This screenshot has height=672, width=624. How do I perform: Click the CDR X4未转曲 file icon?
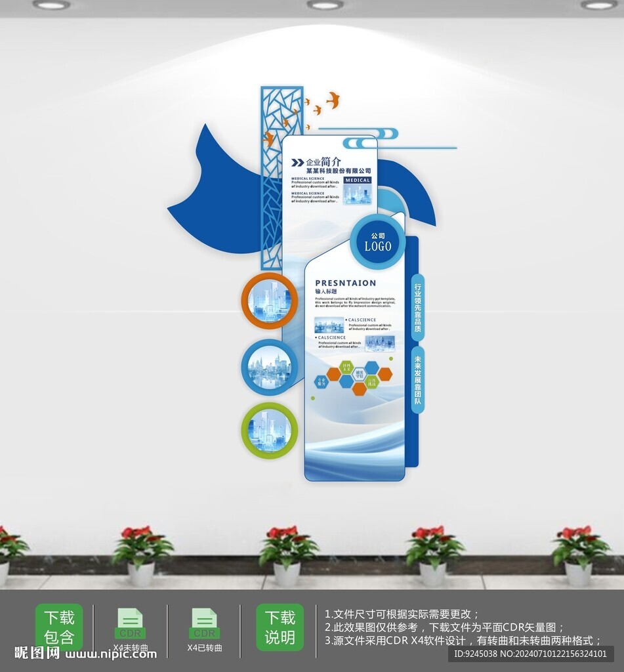coord(131,623)
